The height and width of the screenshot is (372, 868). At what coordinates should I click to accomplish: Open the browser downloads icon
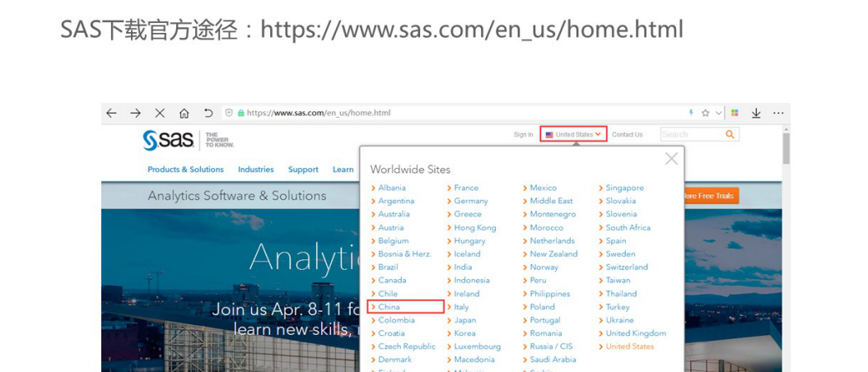pyautogui.click(x=756, y=114)
